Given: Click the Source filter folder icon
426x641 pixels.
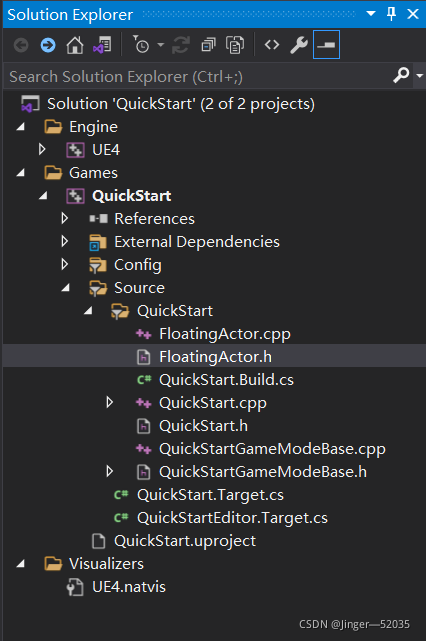Looking at the screenshot, I should (x=98, y=288).
